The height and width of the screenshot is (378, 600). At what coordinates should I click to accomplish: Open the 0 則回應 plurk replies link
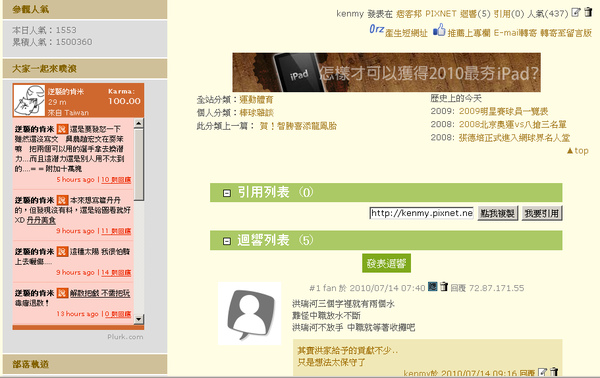click(118, 314)
